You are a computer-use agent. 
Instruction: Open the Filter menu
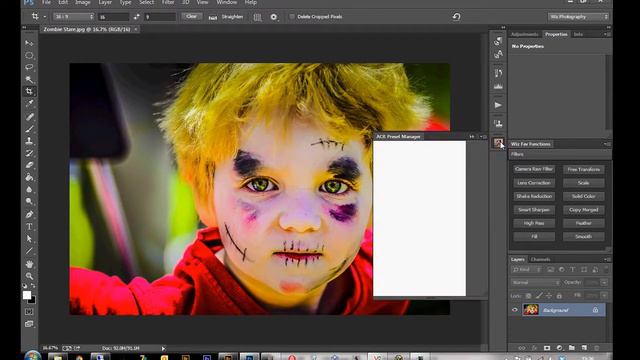pyautogui.click(x=167, y=2)
